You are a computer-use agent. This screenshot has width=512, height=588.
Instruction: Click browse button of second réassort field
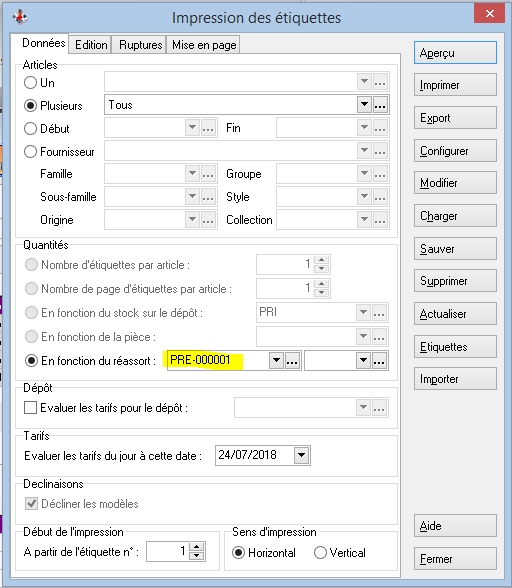pos(379,361)
